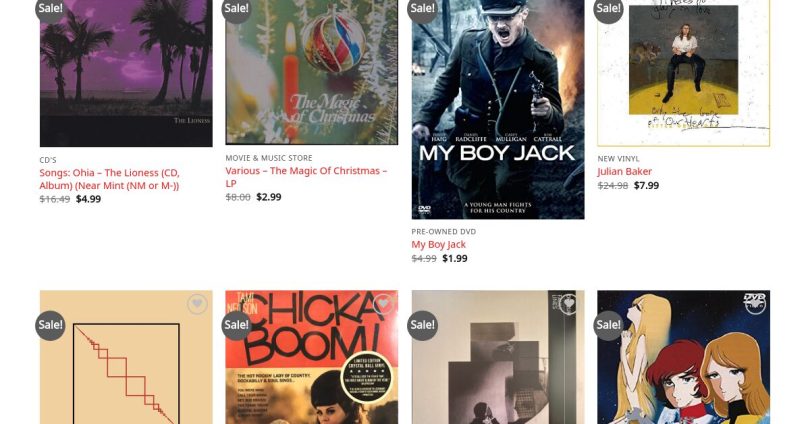View Magic of Christmas LP cover

(312, 72)
